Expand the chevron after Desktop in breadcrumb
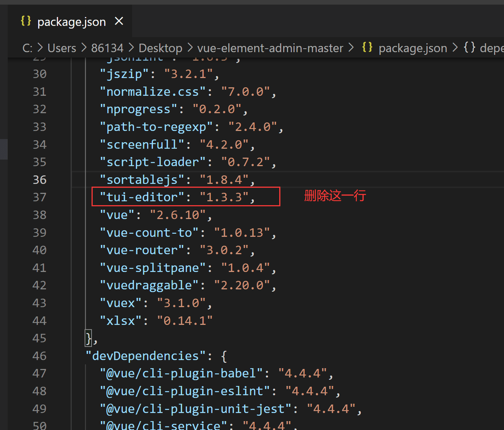This screenshot has width=504, height=430. pyautogui.click(x=190, y=48)
